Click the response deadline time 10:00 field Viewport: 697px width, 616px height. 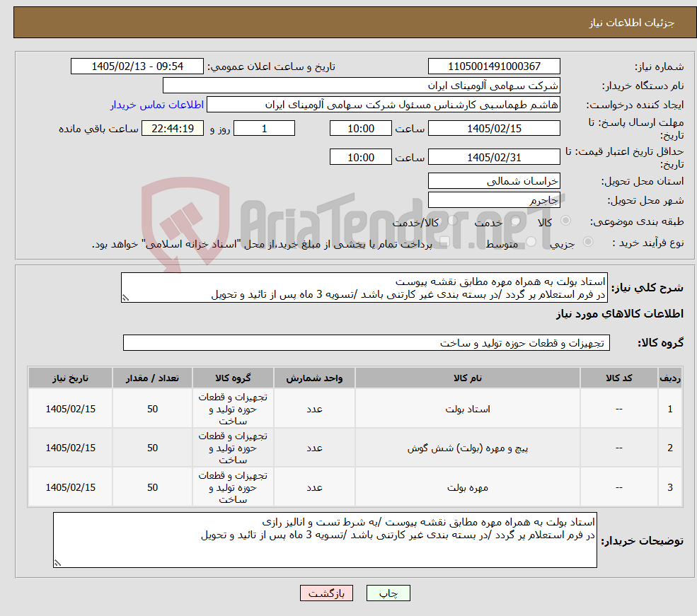pos(360,128)
